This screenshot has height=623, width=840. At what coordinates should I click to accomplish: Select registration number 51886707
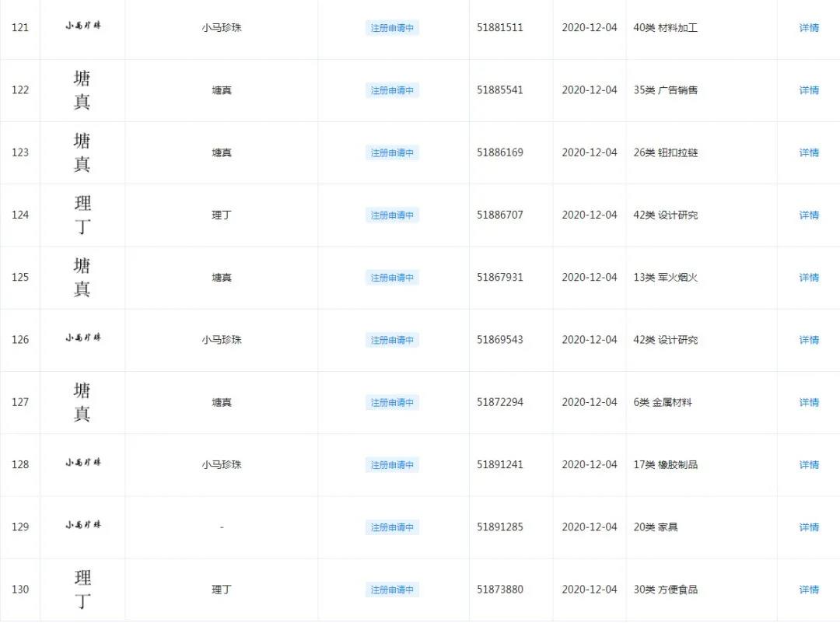click(x=500, y=214)
